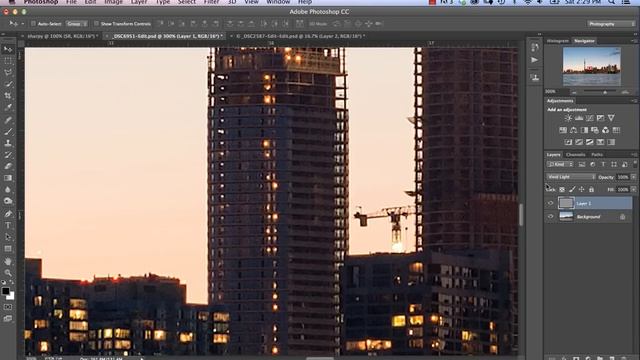
Task: Select the Spot Healing Brush tool
Action: point(8,120)
